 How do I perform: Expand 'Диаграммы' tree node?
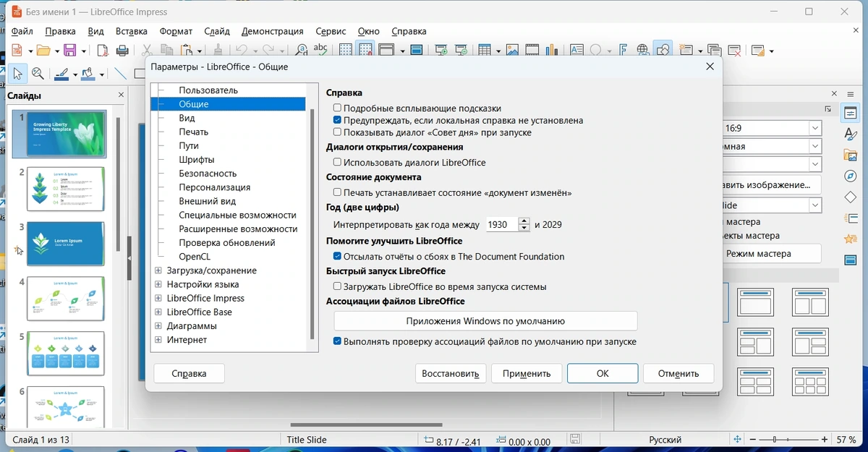coord(158,326)
